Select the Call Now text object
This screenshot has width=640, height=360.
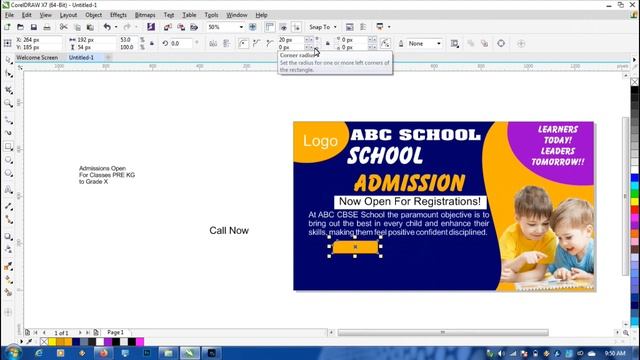coord(229,231)
